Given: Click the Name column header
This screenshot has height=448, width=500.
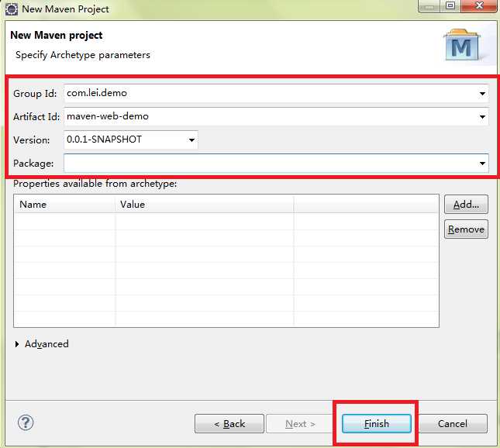Looking at the screenshot, I should (x=64, y=205).
